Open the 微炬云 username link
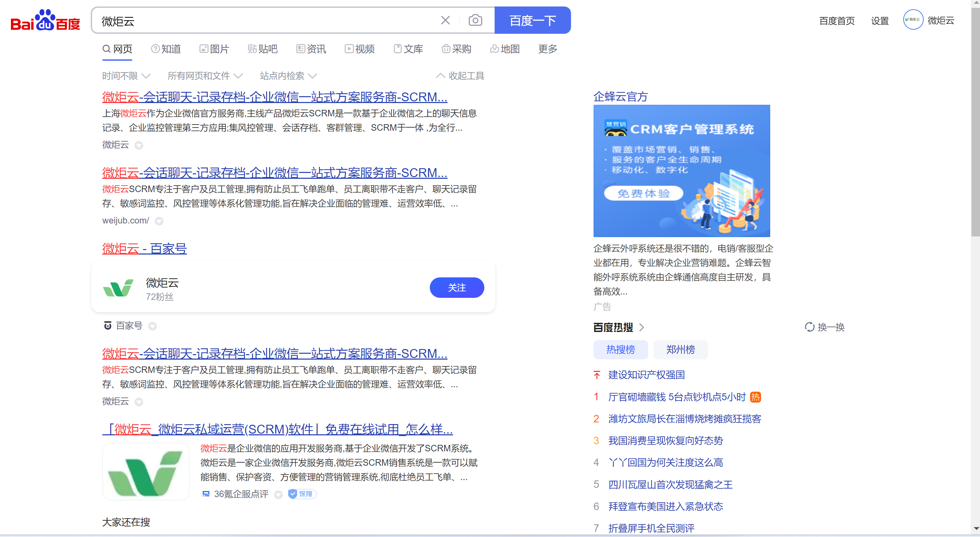 940,20
